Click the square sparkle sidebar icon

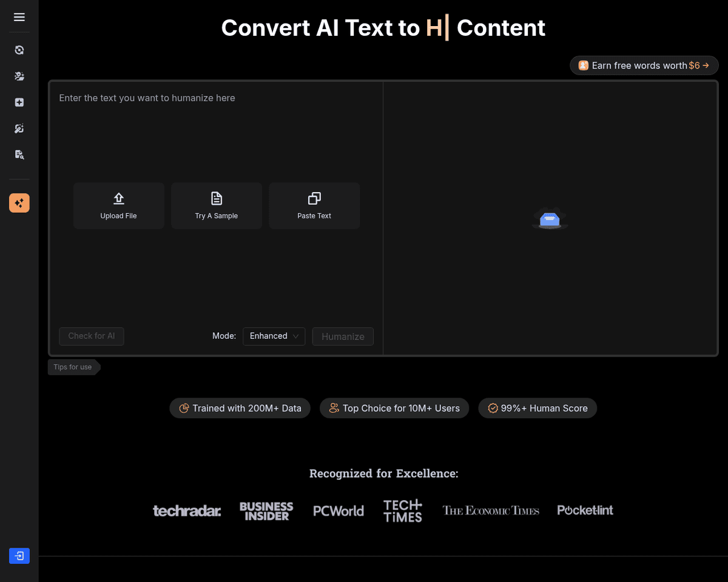click(x=19, y=102)
